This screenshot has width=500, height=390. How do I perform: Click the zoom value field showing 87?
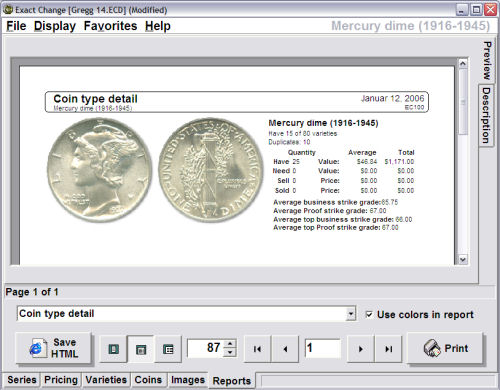coord(207,348)
